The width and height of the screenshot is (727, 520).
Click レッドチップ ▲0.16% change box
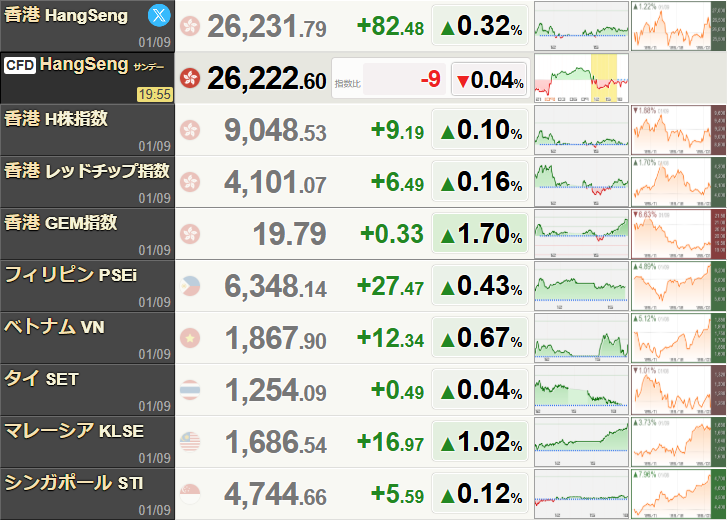[x=480, y=181]
